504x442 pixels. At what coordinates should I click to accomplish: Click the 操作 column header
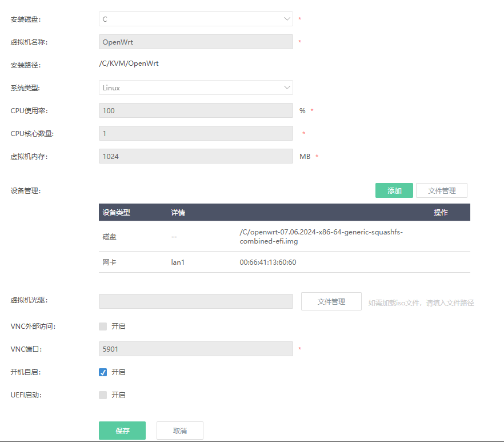(440, 213)
